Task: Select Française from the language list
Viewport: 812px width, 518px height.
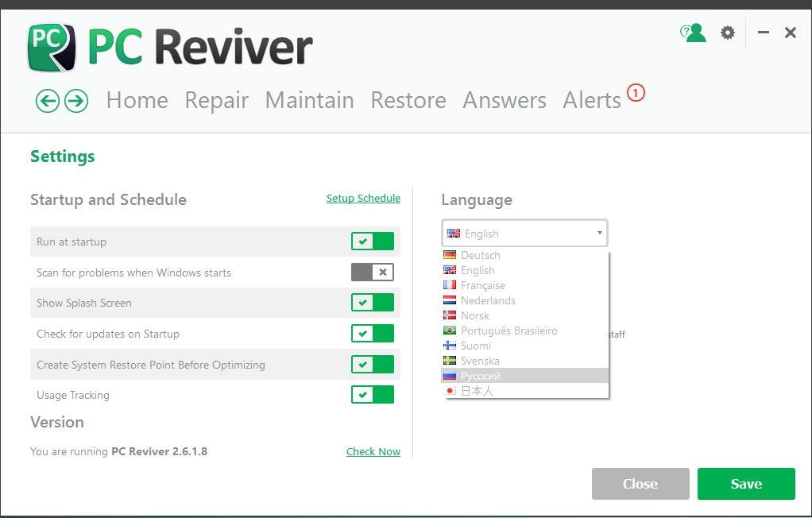Action: (x=524, y=285)
